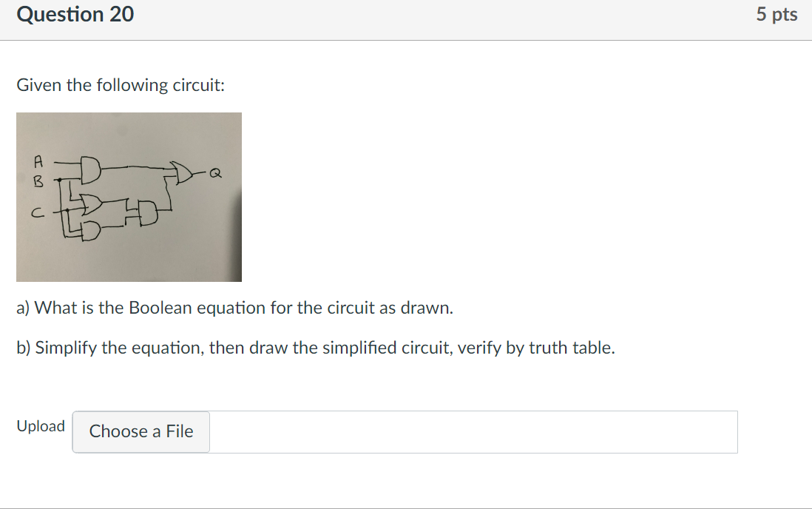Click the handwritten input label C
Image resolution: width=812 pixels, height=509 pixels.
pos(37,212)
